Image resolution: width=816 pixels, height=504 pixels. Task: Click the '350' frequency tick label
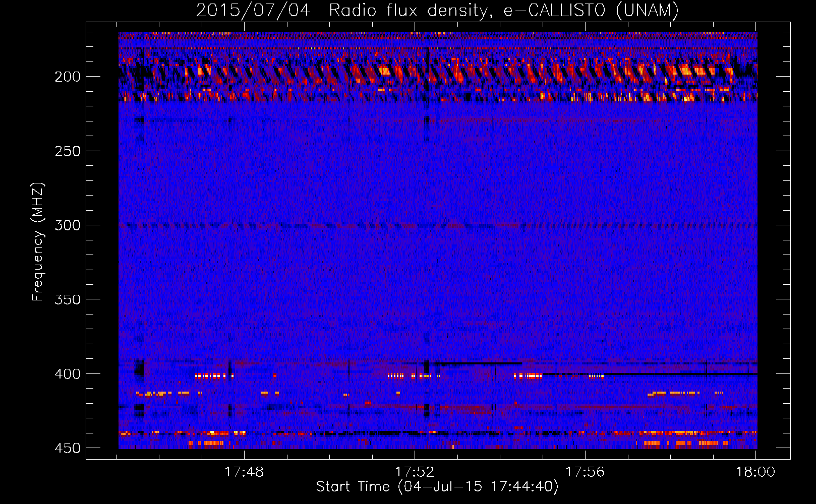(68, 299)
